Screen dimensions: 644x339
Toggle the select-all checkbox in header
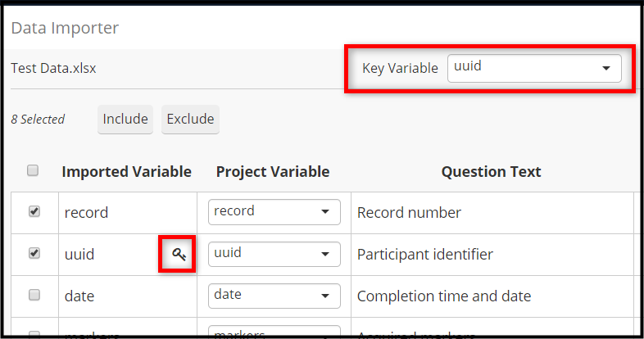click(x=33, y=170)
